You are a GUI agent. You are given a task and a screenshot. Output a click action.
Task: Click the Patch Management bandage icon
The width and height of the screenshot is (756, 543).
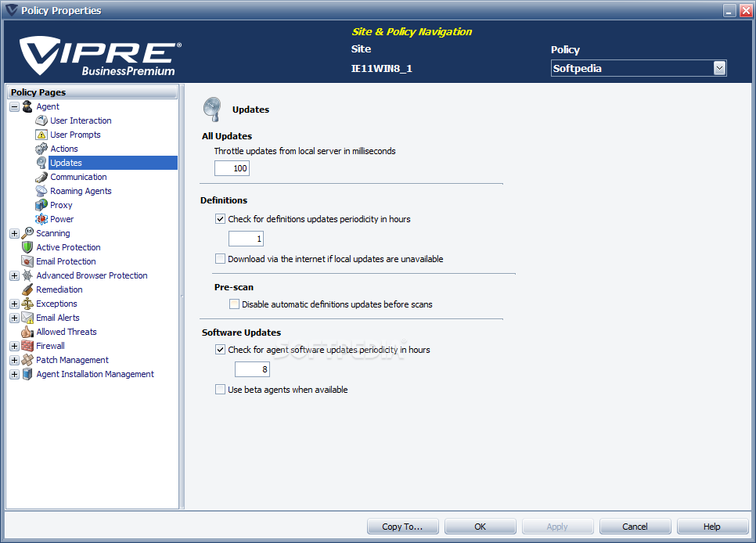point(27,360)
